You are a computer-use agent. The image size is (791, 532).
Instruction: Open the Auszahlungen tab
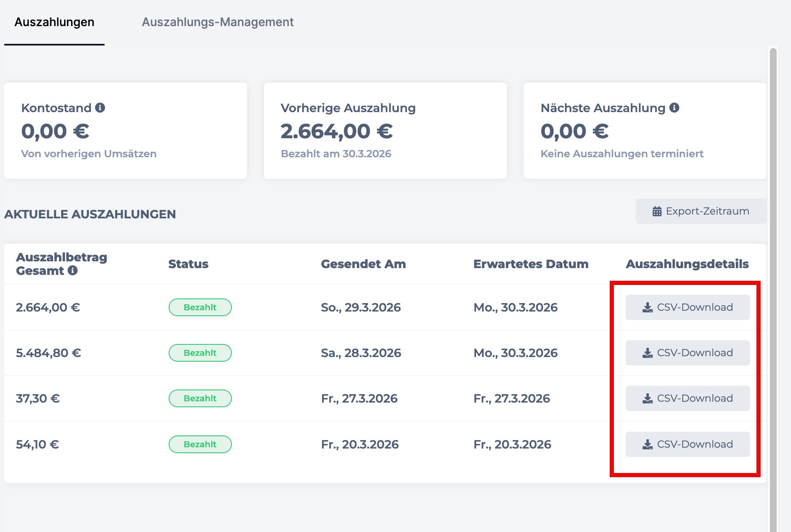click(x=54, y=22)
